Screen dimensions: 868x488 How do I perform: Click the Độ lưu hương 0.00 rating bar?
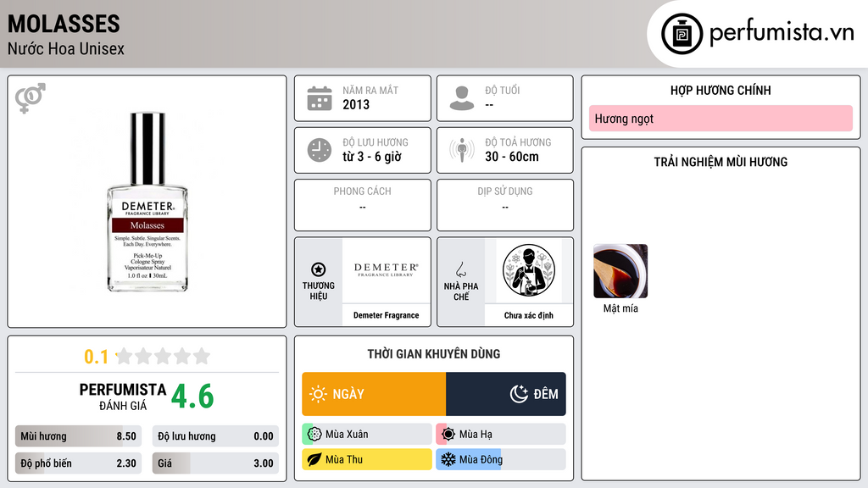215,436
